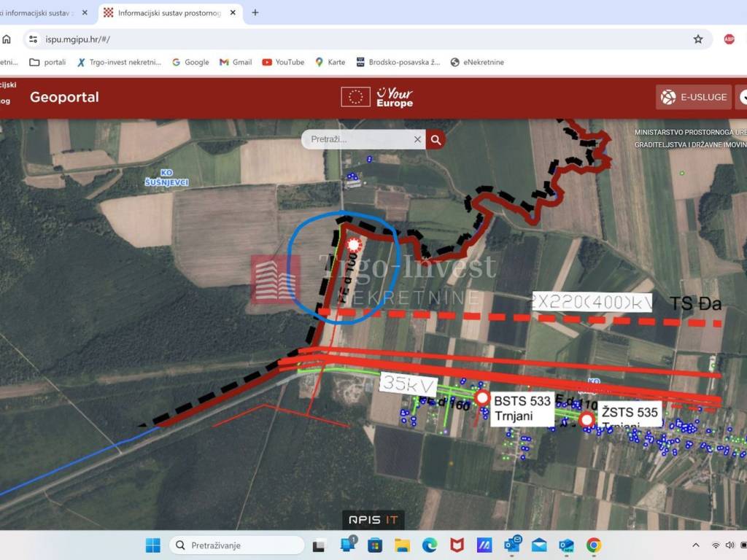The image size is (747, 560).
Task: Click the red map search magnifier button
Action: click(436, 139)
